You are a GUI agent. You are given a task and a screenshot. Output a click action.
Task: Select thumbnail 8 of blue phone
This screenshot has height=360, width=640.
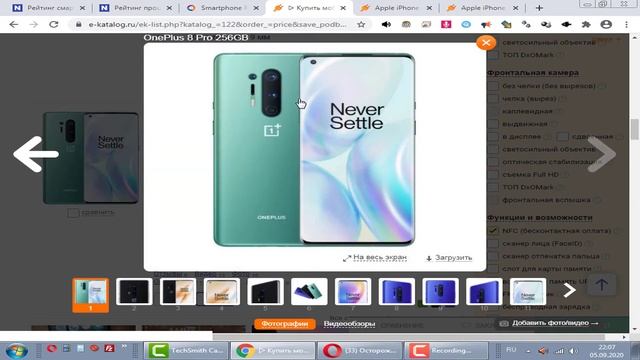coord(396,291)
